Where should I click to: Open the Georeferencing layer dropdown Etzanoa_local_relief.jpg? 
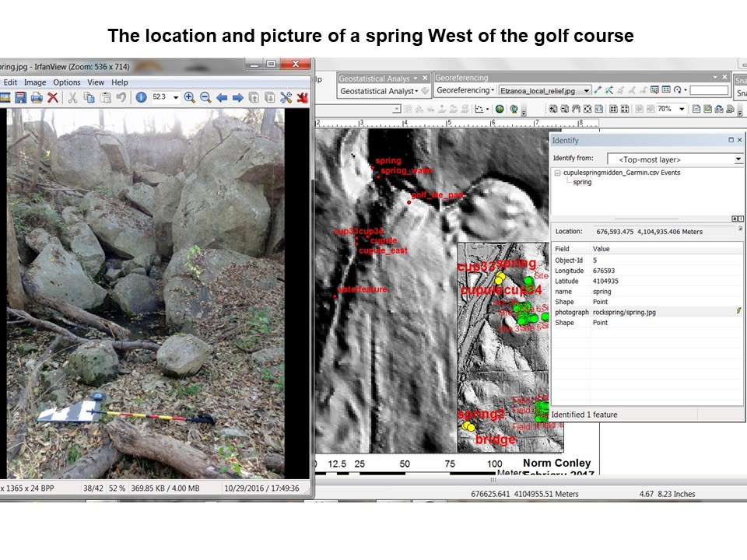tap(586, 91)
